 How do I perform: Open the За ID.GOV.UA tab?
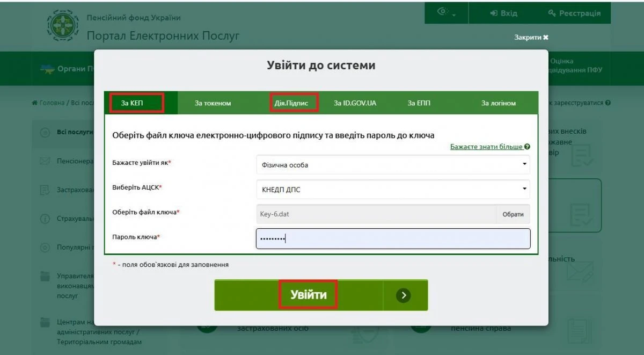355,103
